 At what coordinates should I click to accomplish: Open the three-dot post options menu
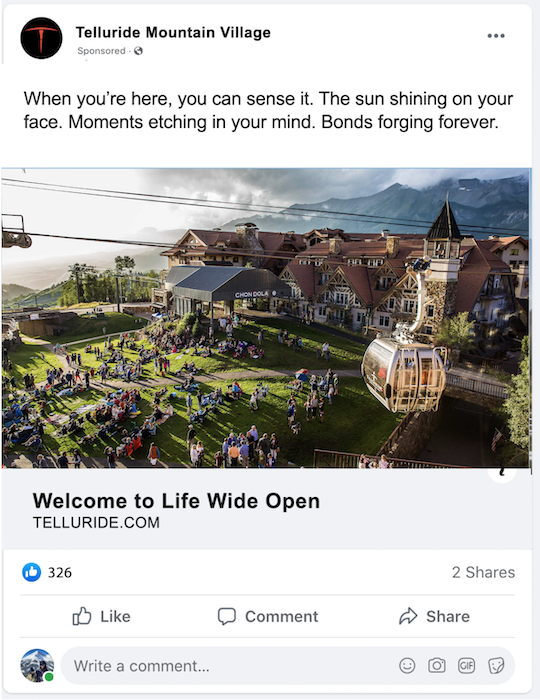[x=496, y=36]
